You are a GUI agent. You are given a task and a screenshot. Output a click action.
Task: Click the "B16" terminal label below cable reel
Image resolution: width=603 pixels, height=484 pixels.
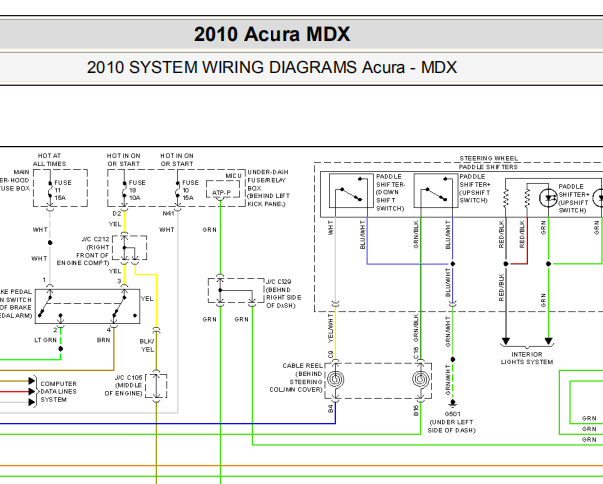[416, 410]
